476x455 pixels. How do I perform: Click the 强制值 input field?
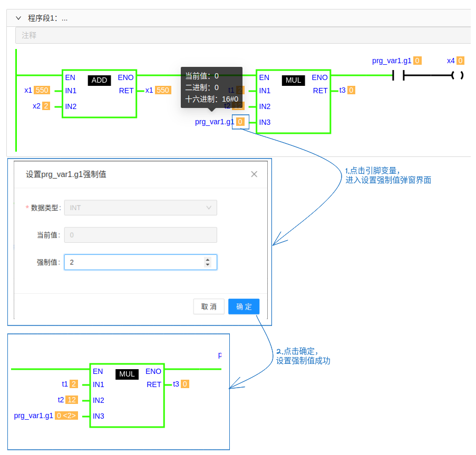pyautogui.click(x=141, y=262)
